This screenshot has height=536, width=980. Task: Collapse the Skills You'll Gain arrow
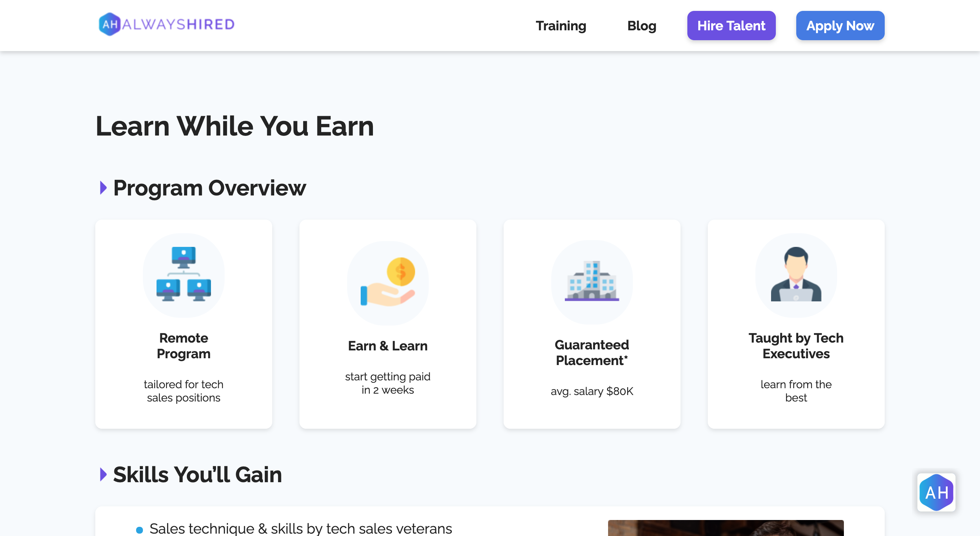coord(103,474)
